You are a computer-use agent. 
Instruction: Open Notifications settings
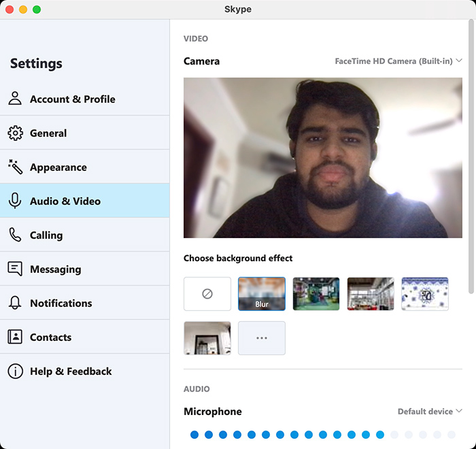(x=85, y=303)
